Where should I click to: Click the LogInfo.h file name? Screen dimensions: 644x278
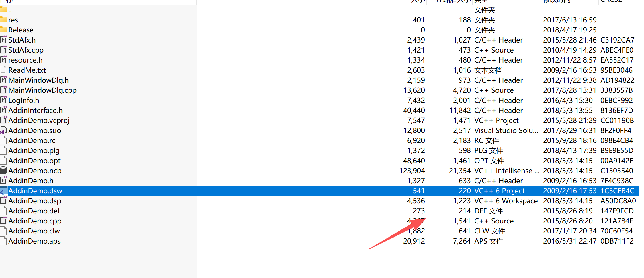(24, 101)
